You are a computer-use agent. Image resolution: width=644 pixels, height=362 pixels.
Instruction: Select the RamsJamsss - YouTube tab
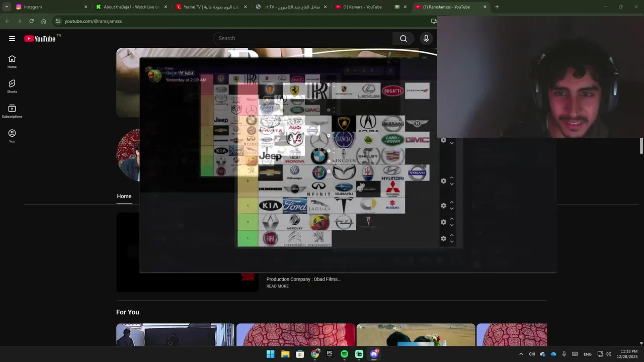(x=451, y=7)
